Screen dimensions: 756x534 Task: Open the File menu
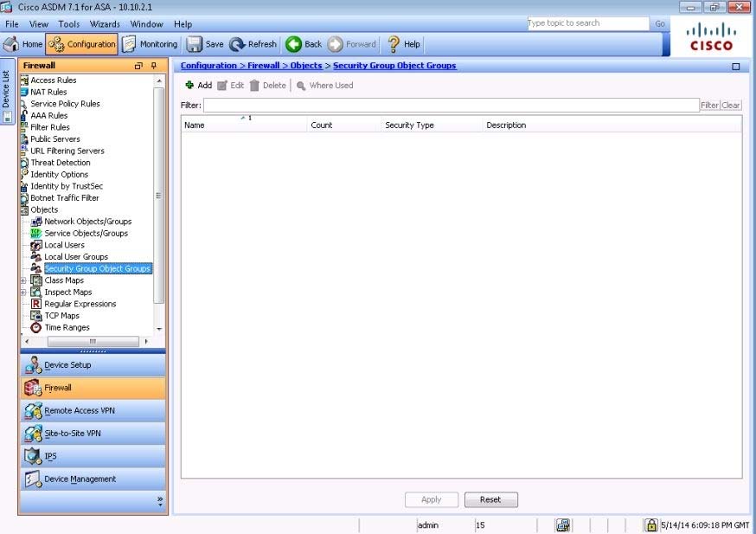[12, 23]
